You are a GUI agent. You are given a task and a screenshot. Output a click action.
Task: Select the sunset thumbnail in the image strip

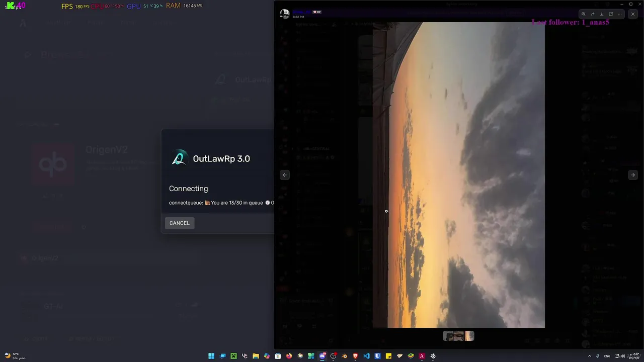click(469, 336)
